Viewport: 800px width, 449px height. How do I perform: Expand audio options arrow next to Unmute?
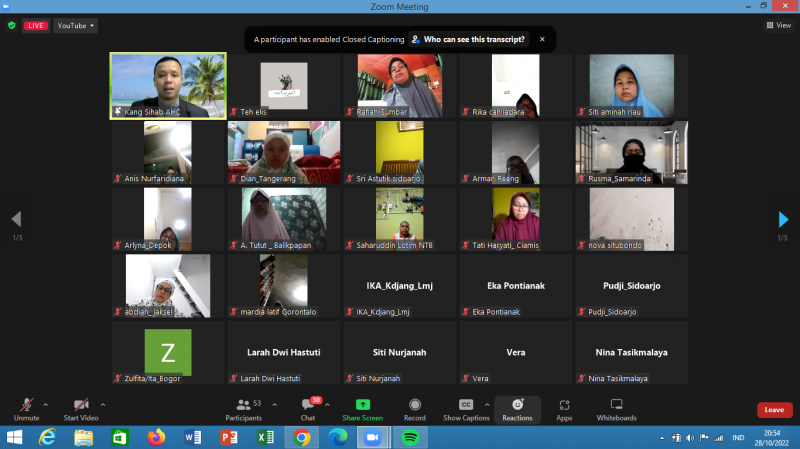[45, 404]
